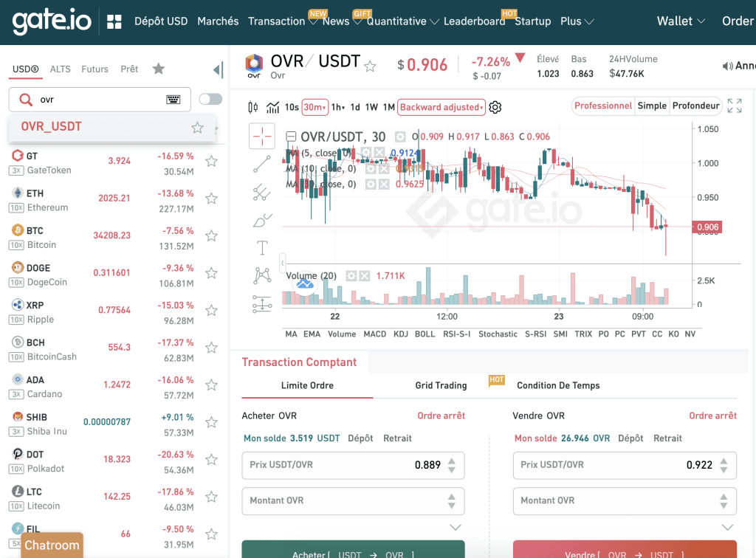Screen dimensions: 756x558
Task: Expand sell-side advanced options chevron
Action: pos(727,527)
